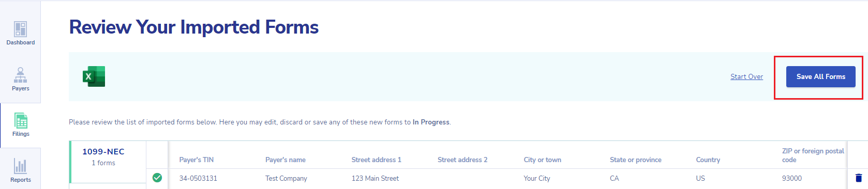This screenshot has height=189, width=868.
Task: Click the green checkmark status icon
Action: (x=157, y=178)
